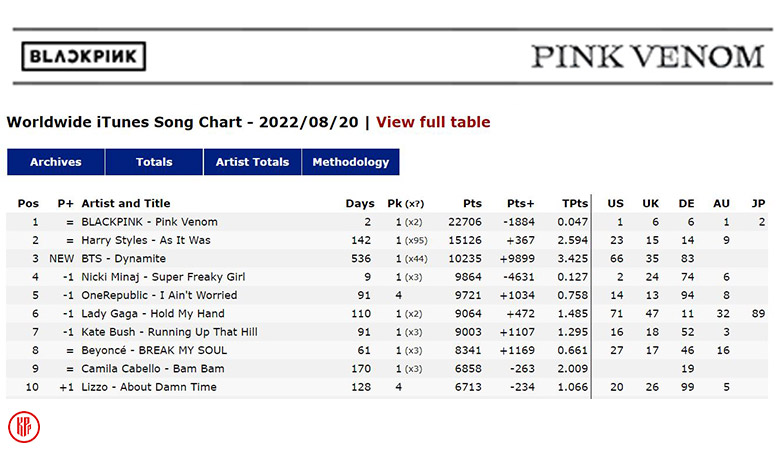Image resolution: width=784 pixels, height=450 pixels.
Task: Open the Archives tab
Action: pos(55,162)
